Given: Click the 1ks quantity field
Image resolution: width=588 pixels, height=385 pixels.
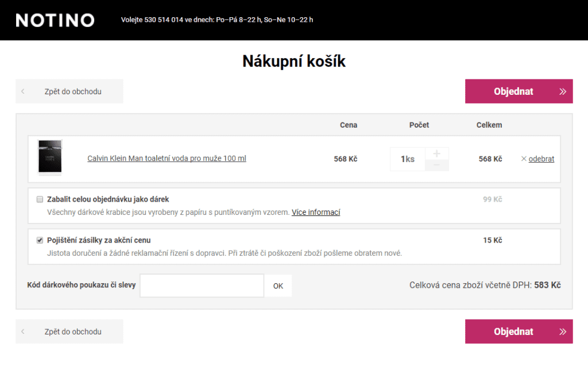Looking at the screenshot, I should click(408, 159).
